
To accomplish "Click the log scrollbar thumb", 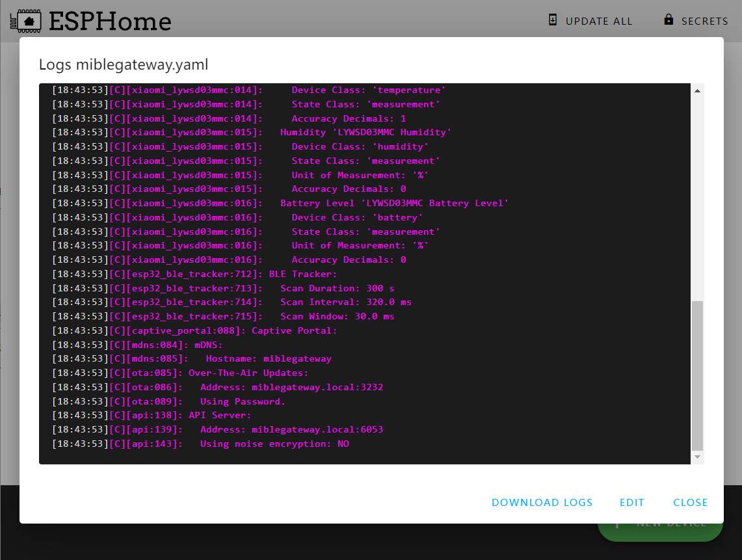I will 697,376.
